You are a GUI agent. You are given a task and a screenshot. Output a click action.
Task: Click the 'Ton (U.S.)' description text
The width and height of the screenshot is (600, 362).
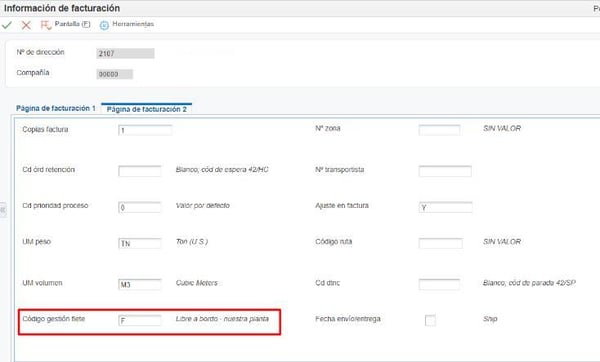192,242
